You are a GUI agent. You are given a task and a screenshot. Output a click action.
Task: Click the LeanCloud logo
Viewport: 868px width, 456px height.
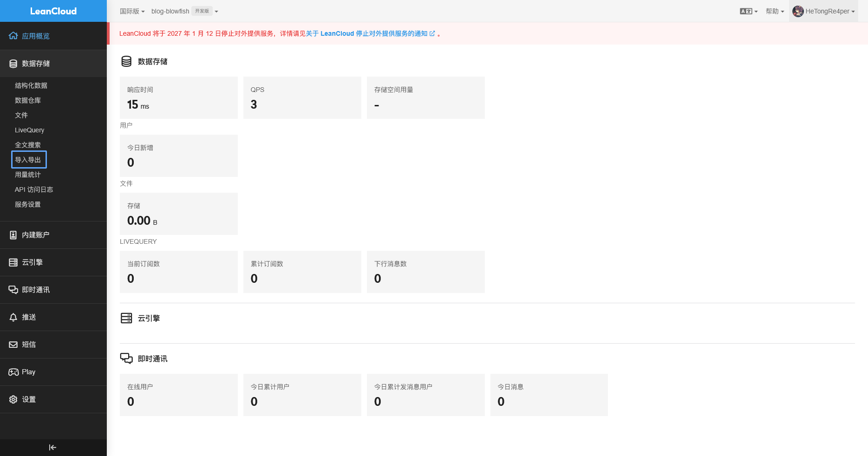pyautogui.click(x=53, y=11)
